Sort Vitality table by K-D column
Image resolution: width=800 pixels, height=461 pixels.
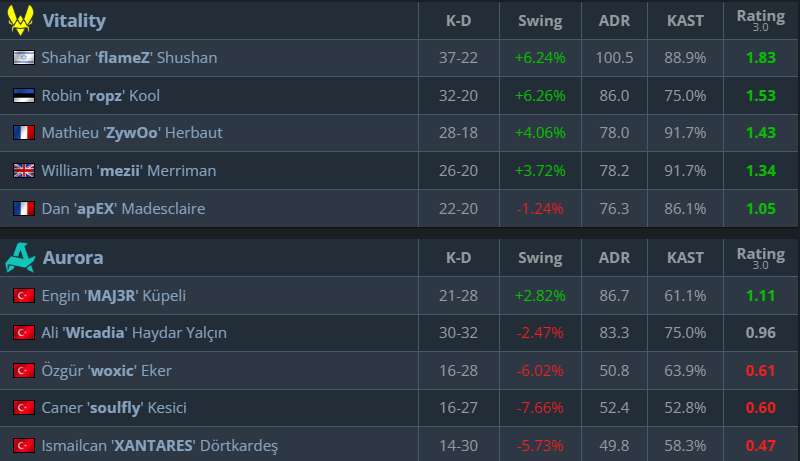tap(459, 21)
